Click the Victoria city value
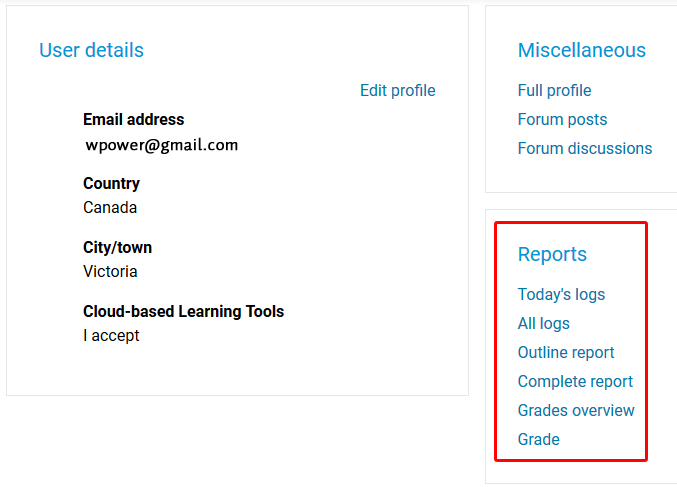 coord(110,272)
